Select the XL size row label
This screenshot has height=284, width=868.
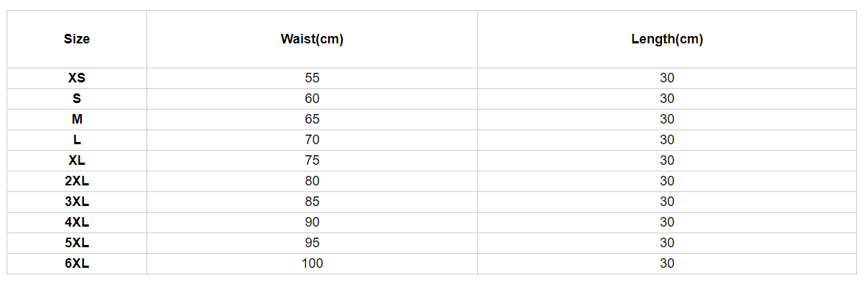pyautogui.click(x=77, y=160)
